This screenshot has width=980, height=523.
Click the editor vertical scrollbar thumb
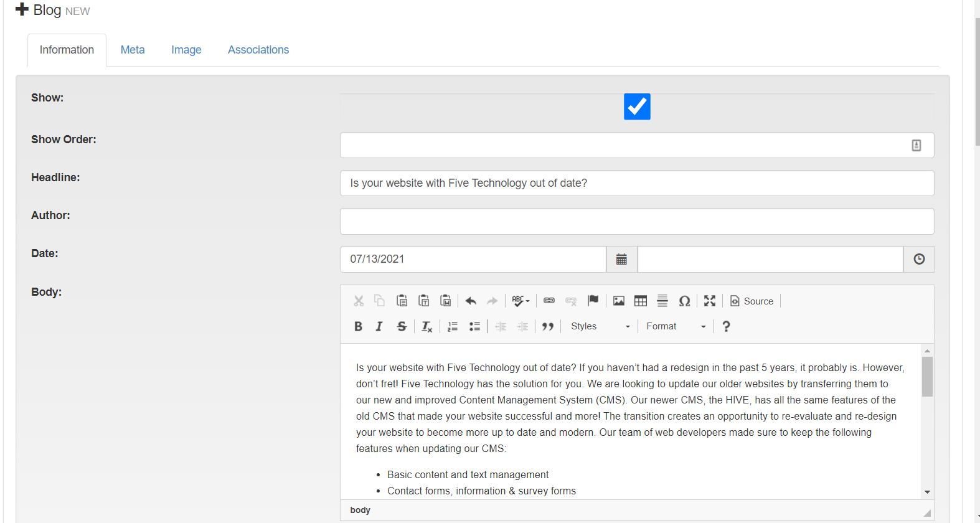click(x=927, y=377)
